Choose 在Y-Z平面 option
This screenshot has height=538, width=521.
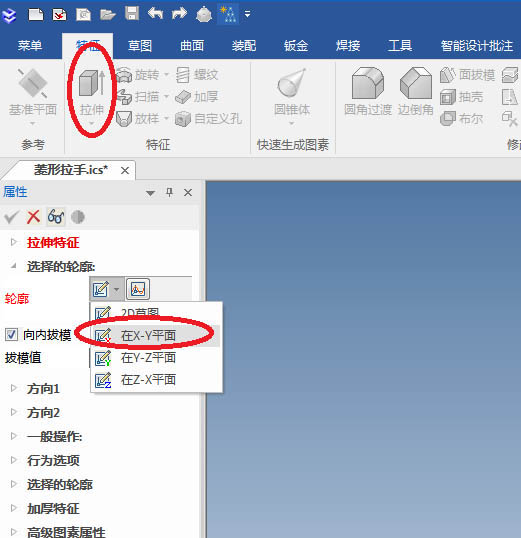(157, 358)
